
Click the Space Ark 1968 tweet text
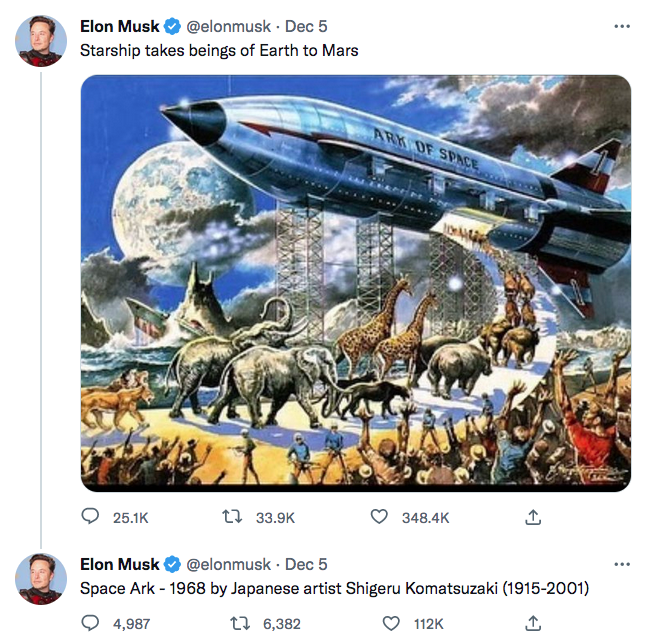point(334,588)
